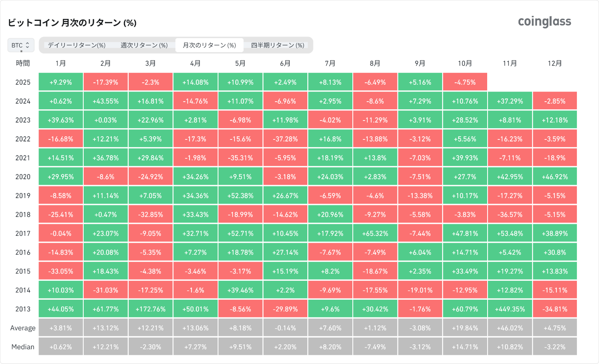Select the 2017 August +65.32% cell
Viewport: 599px width, 364px height.
375,233
